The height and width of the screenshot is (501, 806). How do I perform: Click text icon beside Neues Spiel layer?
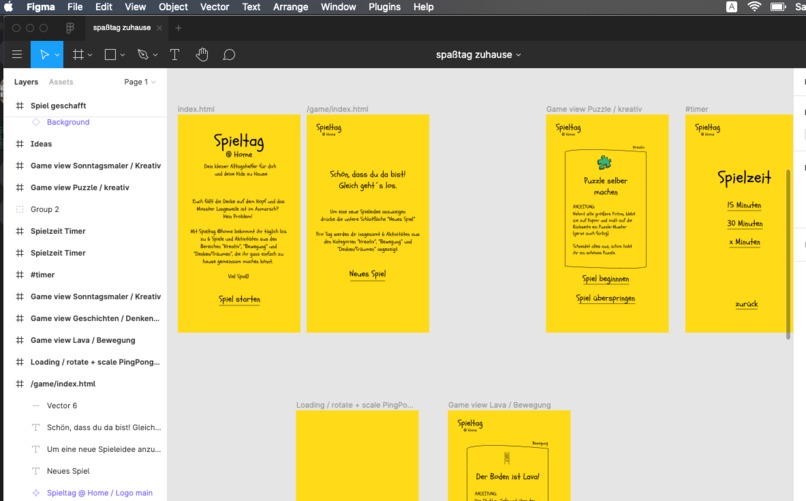point(36,471)
